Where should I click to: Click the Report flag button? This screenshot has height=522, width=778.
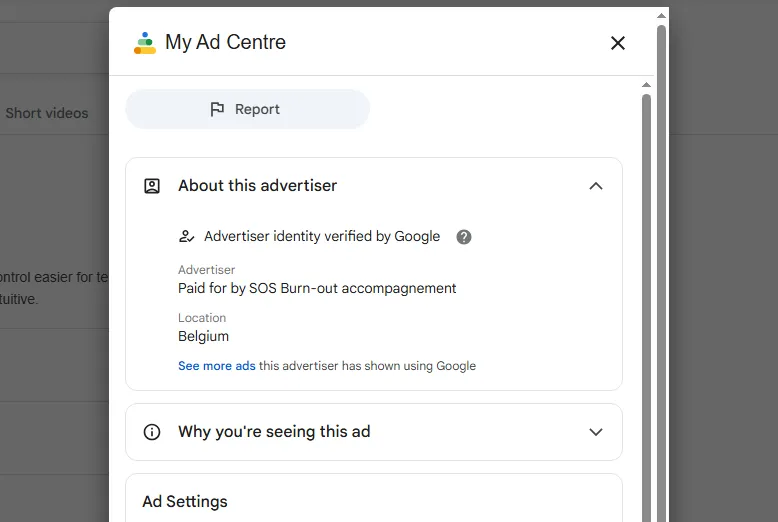coord(247,109)
